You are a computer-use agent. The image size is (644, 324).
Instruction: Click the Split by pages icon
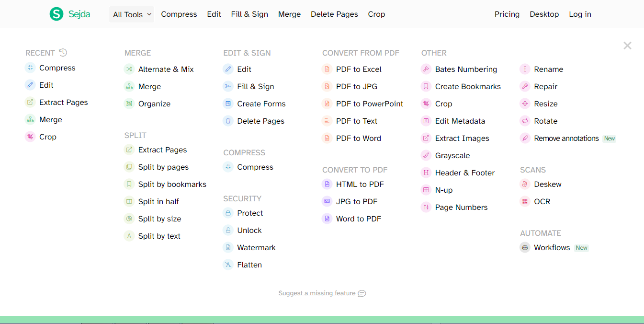(129, 167)
